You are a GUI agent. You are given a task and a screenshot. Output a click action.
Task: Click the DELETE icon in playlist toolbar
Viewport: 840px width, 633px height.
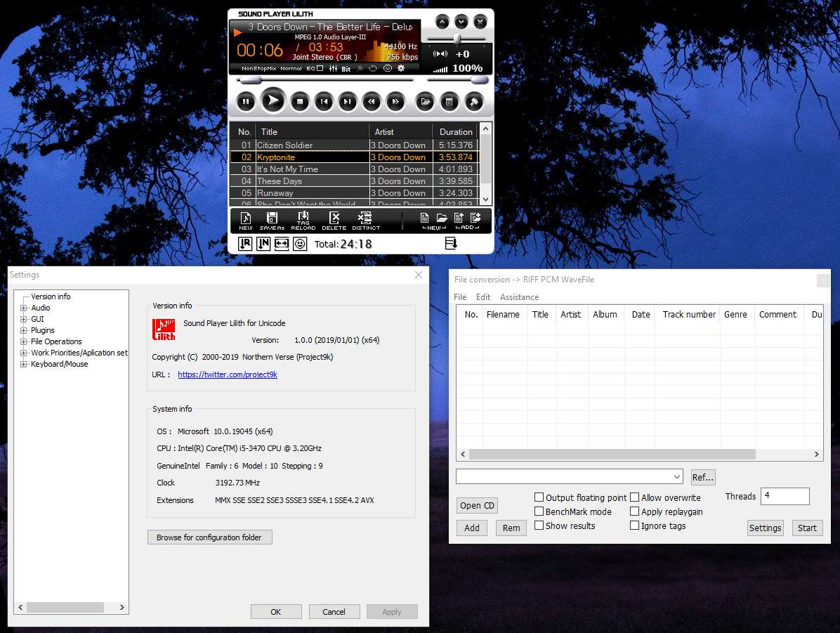tap(334, 221)
